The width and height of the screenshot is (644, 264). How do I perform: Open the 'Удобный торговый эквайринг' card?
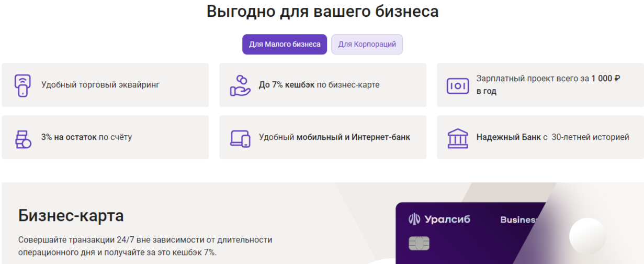pyautogui.click(x=105, y=85)
